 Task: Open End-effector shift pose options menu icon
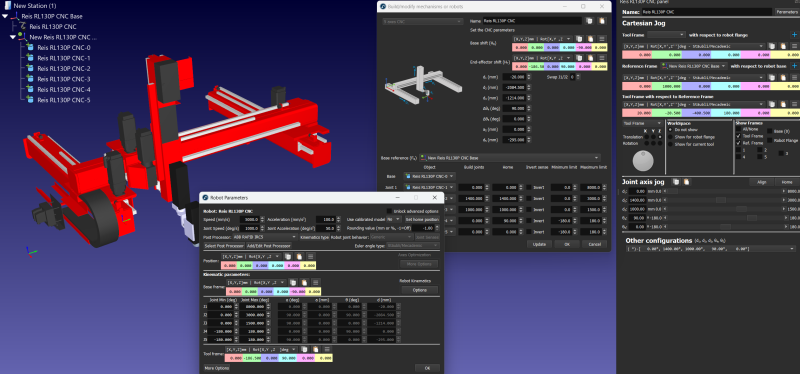click(602, 58)
